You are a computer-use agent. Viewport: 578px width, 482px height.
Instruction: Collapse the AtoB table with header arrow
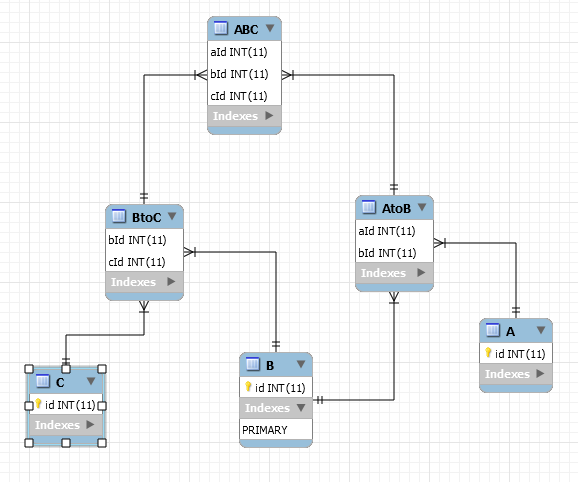click(x=422, y=207)
